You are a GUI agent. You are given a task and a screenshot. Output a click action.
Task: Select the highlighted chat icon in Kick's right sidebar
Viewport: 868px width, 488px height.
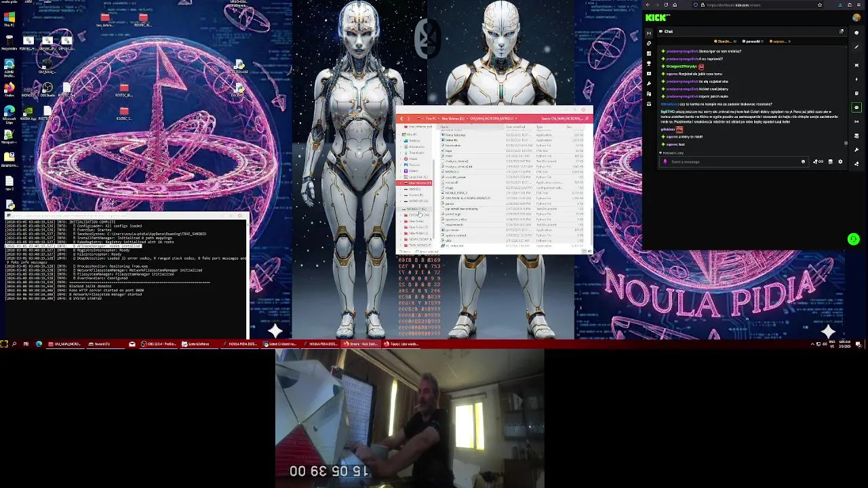856,107
